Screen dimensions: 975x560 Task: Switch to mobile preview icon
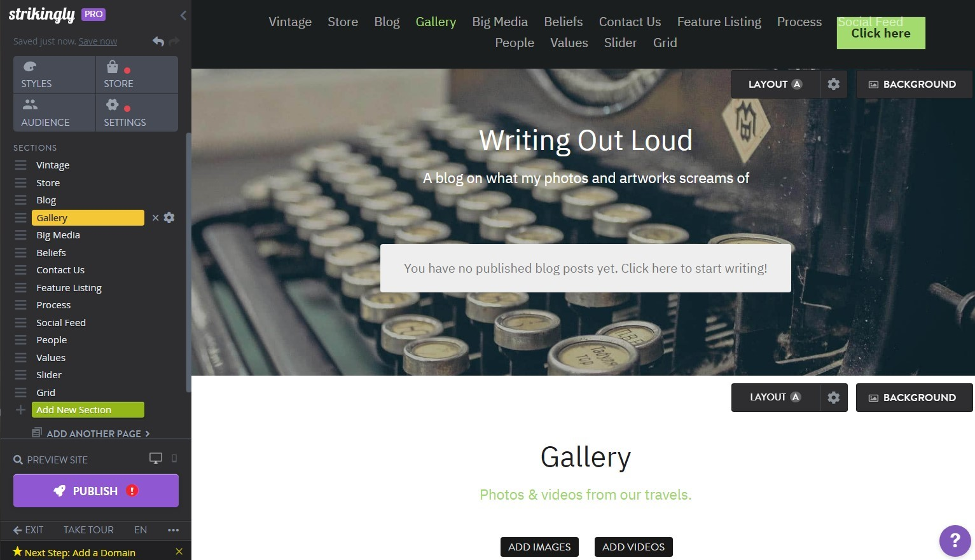[174, 458]
